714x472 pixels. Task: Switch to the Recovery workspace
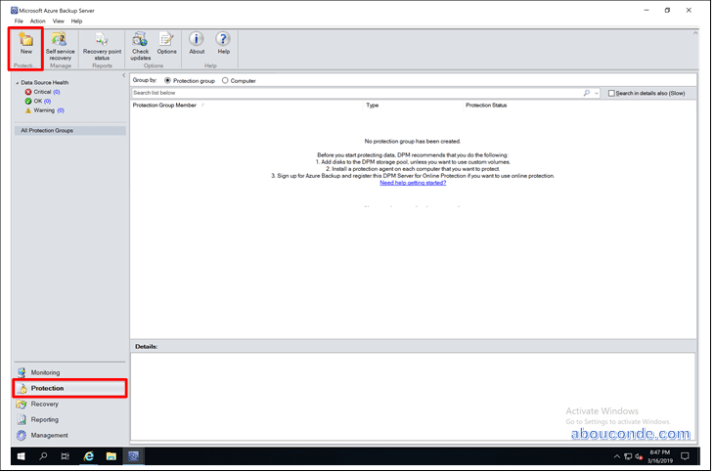point(44,404)
